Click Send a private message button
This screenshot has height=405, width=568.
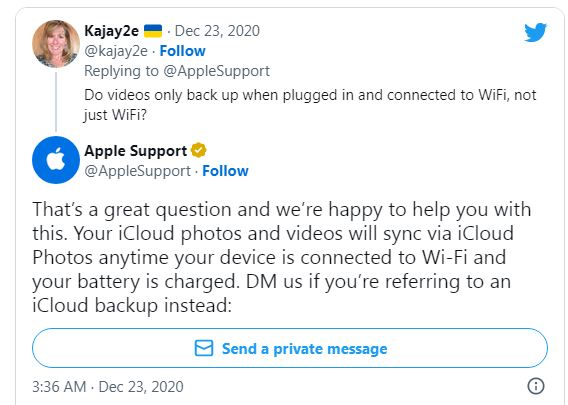point(290,348)
